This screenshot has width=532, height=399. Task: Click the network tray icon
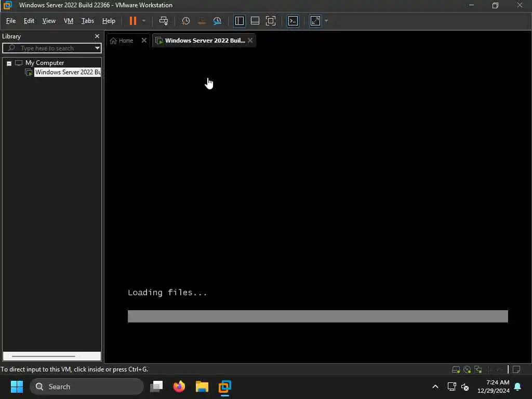tap(451, 387)
